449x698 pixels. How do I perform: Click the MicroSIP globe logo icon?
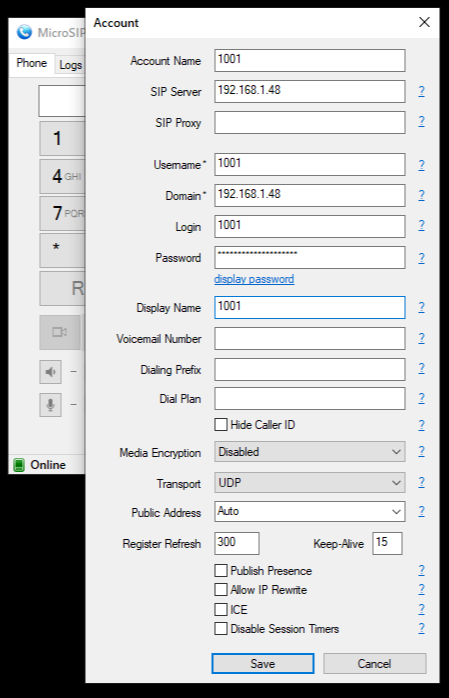click(x=24, y=32)
